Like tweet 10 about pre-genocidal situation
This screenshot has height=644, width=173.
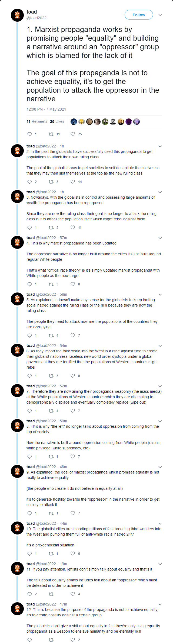pos(73,553)
